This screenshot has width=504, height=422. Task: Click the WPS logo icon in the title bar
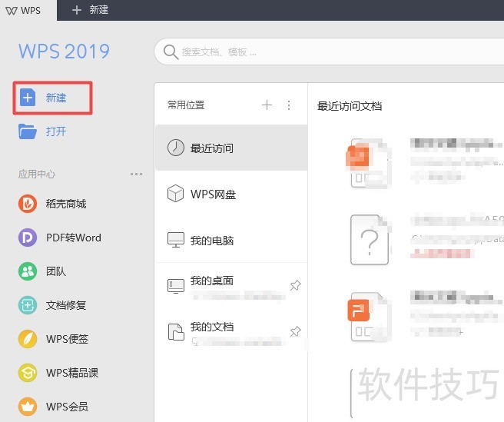point(12,11)
